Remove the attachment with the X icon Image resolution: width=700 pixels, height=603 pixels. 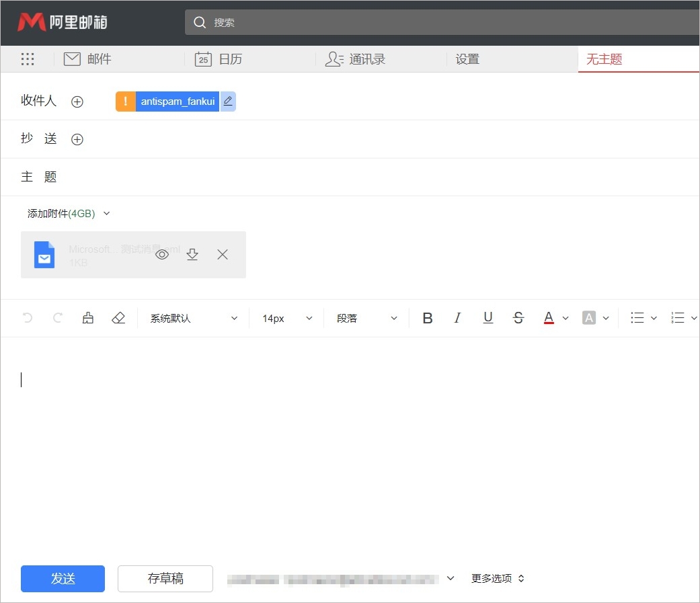tap(223, 254)
